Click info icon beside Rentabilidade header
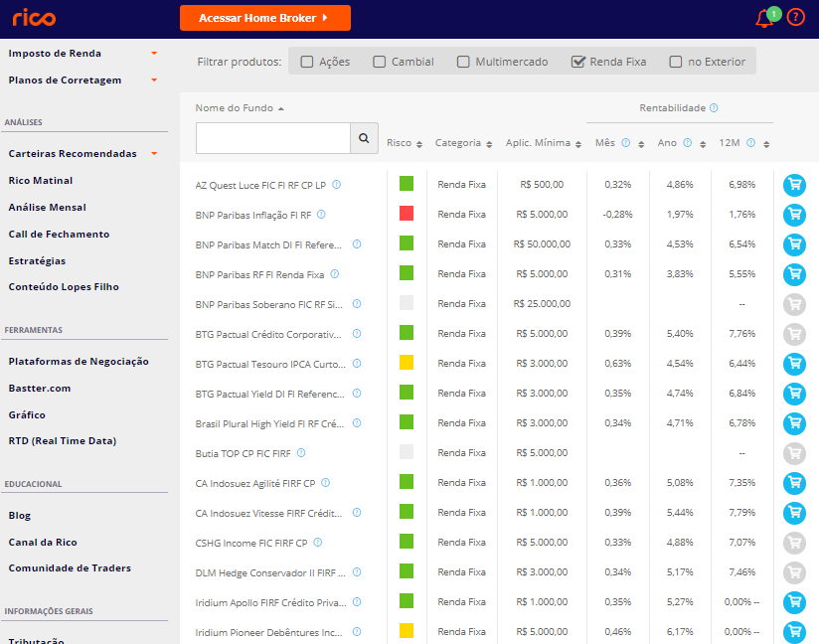This screenshot has height=644, width=819. tap(714, 108)
